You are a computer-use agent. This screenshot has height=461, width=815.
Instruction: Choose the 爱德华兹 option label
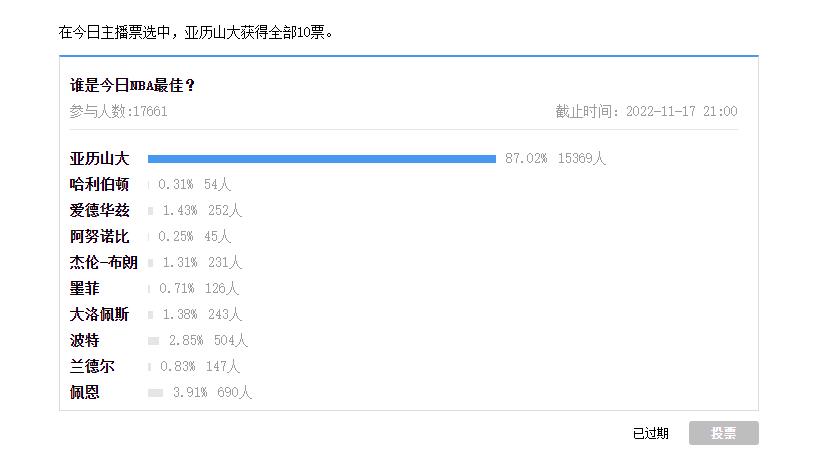click(x=99, y=210)
